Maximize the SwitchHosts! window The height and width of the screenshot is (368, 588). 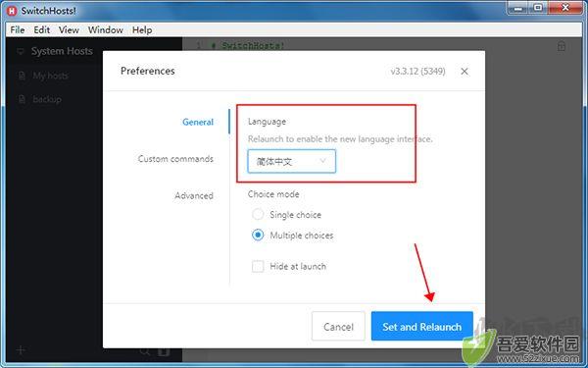click(x=538, y=8)
